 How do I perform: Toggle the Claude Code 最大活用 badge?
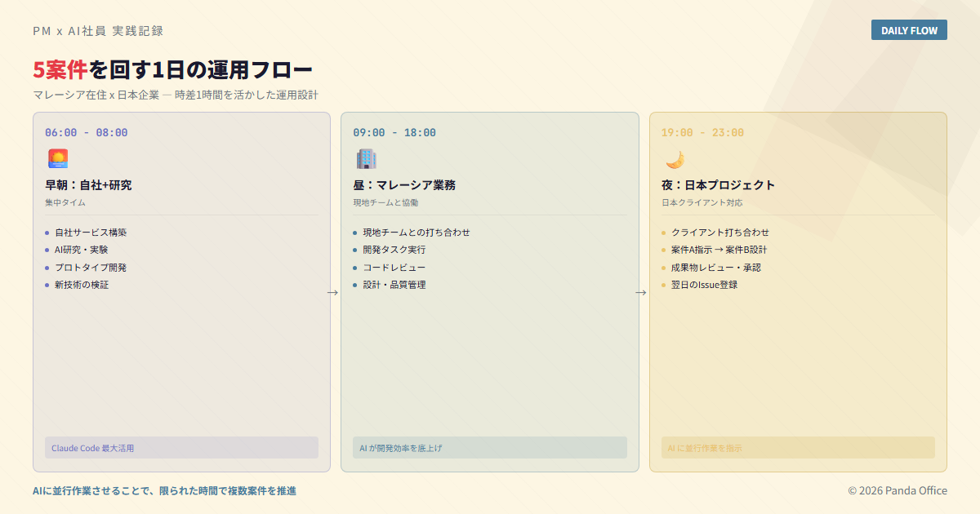[x=180, y=447]
